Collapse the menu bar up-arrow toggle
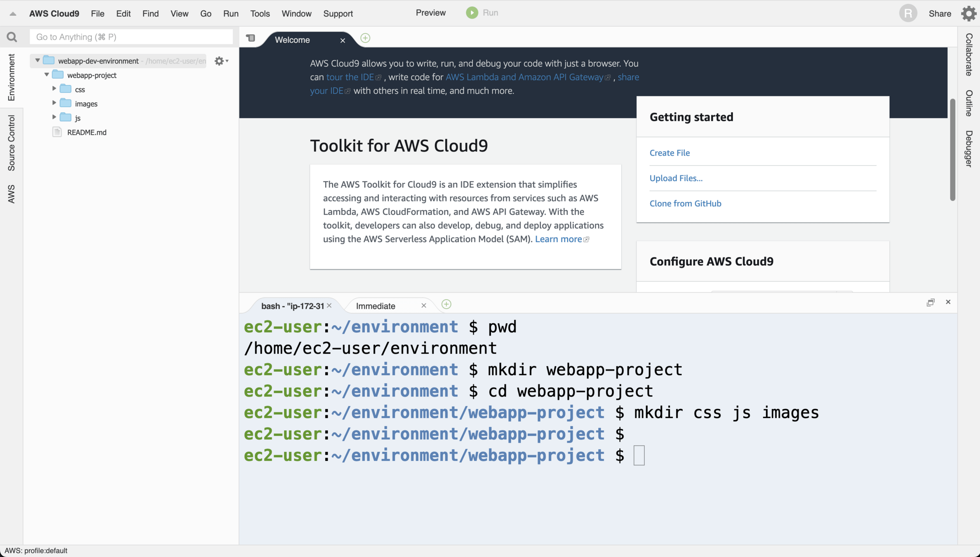The height and width of the screenshot is (557, 980). (13, 14)
